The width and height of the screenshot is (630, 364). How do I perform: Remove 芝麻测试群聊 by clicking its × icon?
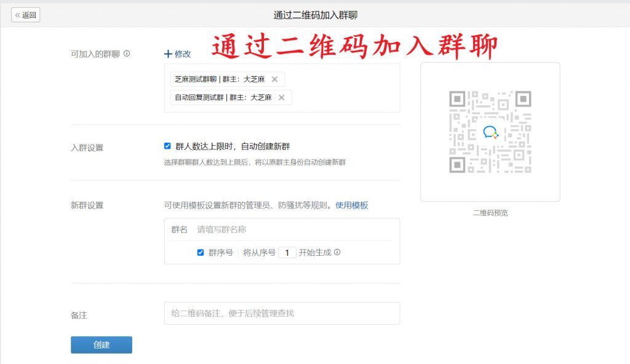[274, 79]
